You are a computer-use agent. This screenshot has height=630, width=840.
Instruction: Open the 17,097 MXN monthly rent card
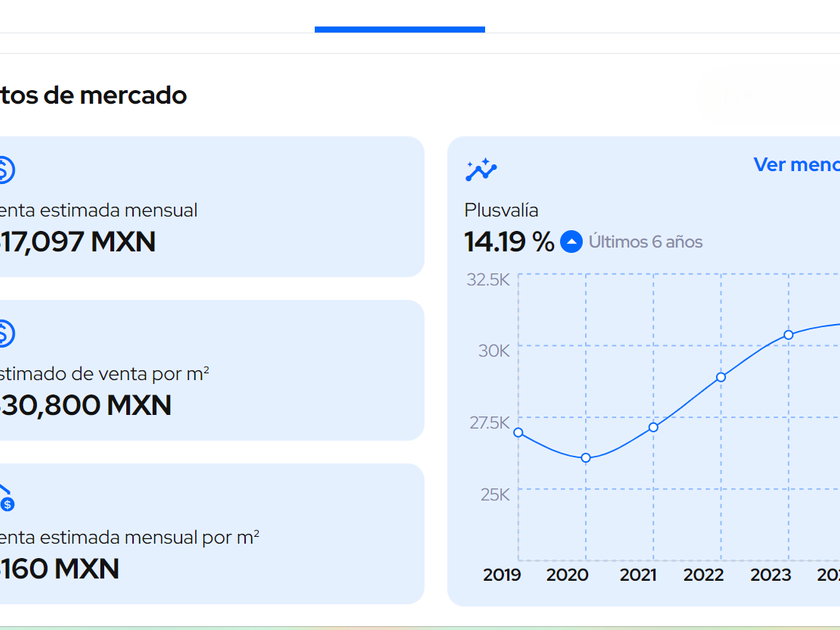212,207
